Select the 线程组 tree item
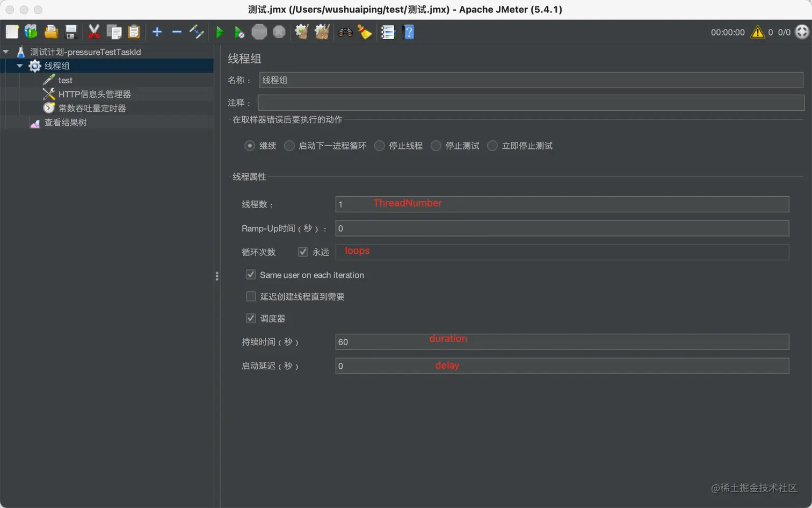 (x=57, y=66)
